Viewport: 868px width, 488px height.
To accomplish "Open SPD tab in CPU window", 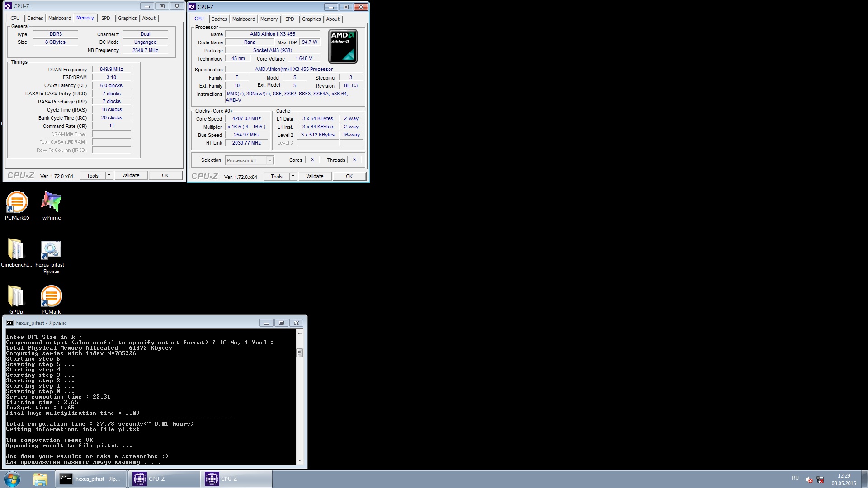I will point(290,19).
